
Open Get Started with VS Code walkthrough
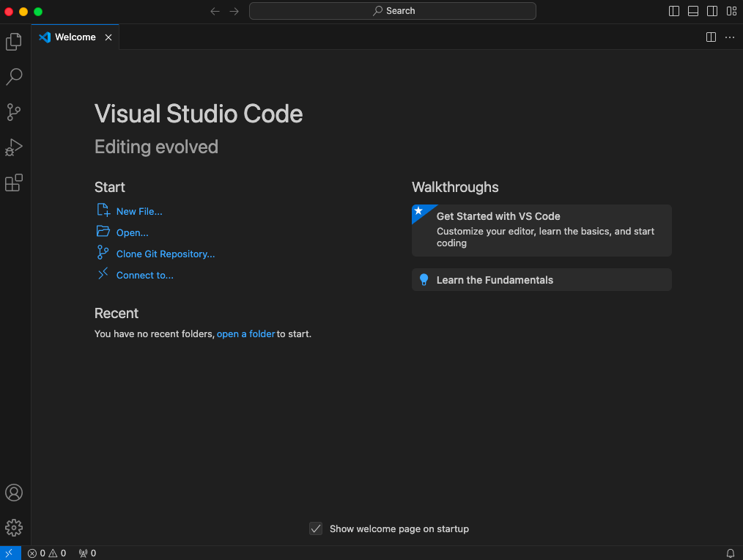pyautogui.click(x=541, y=230)
